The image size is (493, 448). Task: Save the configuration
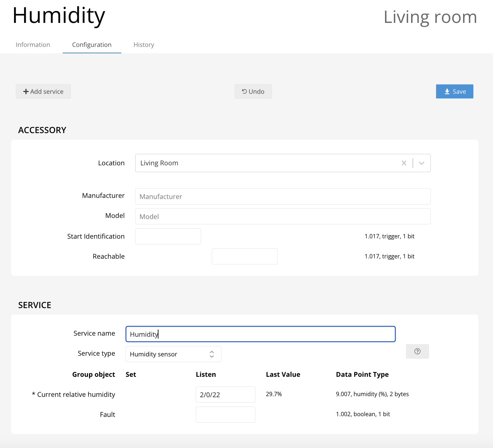[454, 92]
